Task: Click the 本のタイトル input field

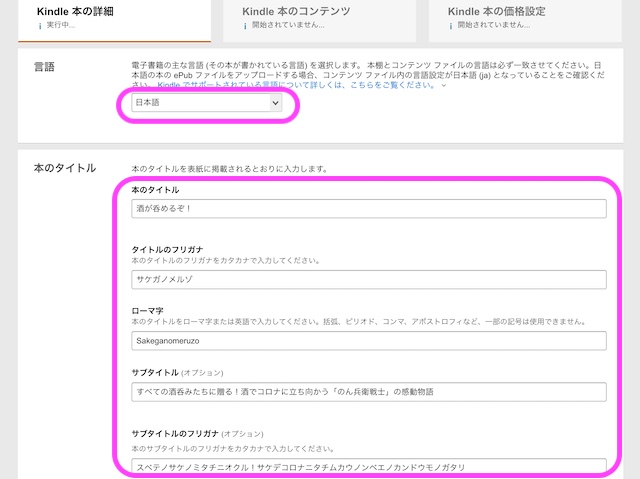Action: click(369, 209)
